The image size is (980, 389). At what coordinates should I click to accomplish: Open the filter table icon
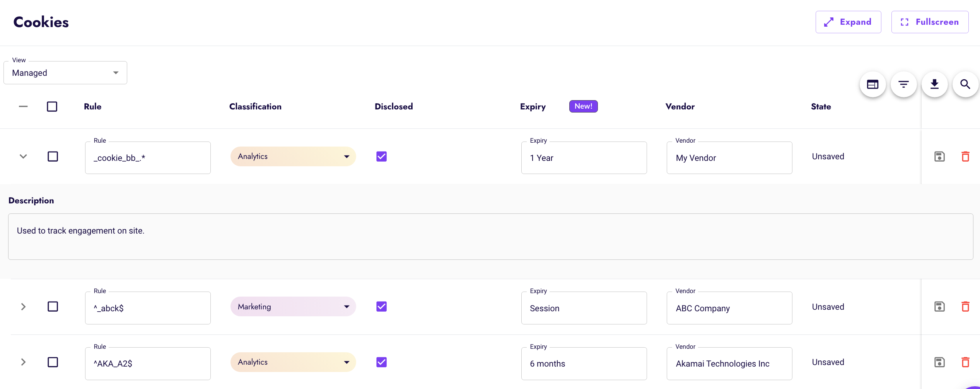(903, 84)
